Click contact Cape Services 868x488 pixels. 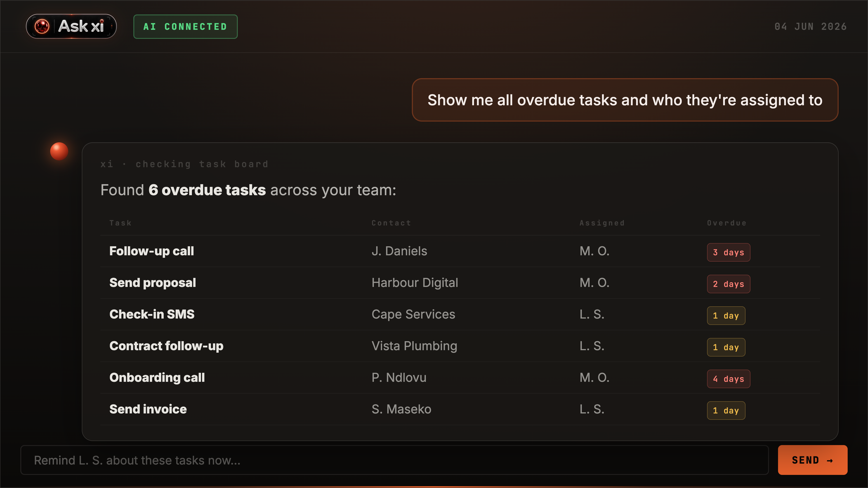point(413,314)
